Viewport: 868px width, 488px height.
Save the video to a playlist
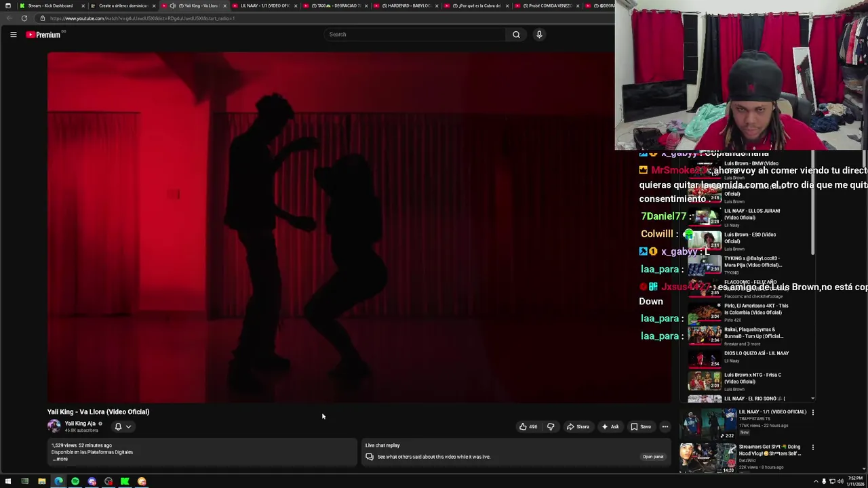(x=641, y=426)
